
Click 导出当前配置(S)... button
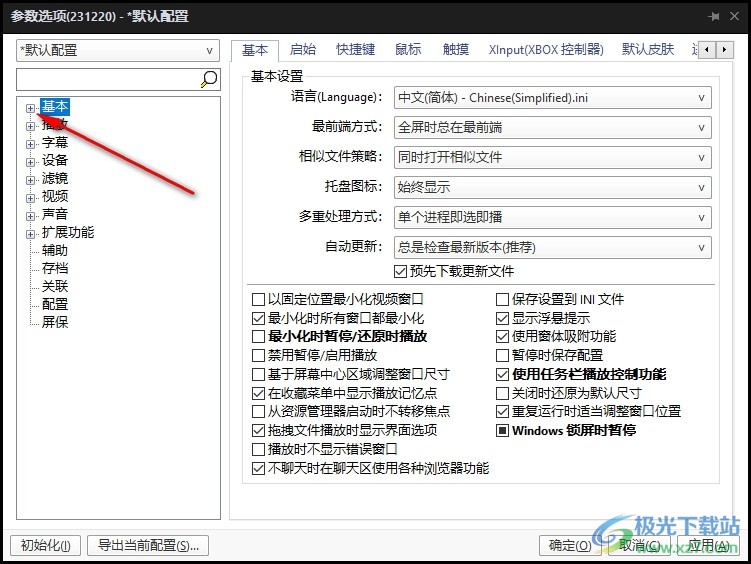pyautogui.click(x=148, y=545)
